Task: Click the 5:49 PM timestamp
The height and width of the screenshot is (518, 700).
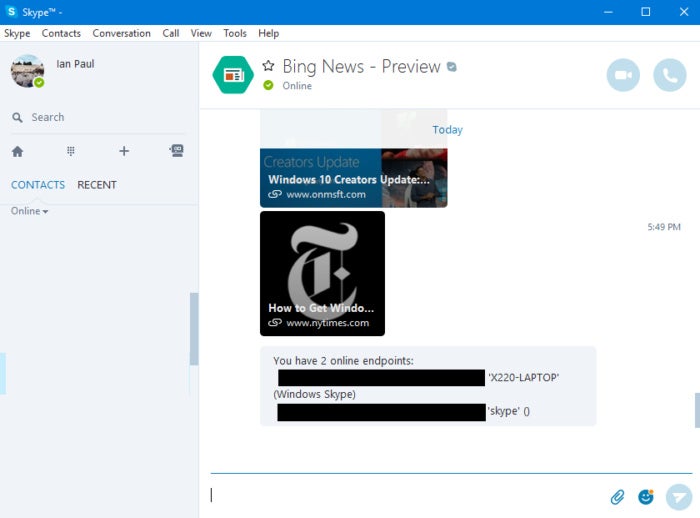Action: click(664, 227)
